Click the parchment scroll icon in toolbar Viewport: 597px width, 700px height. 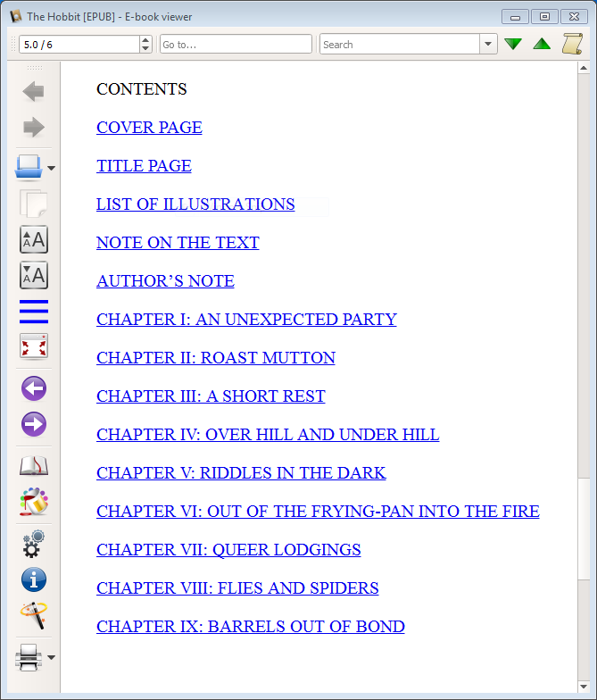coord(572,44)
